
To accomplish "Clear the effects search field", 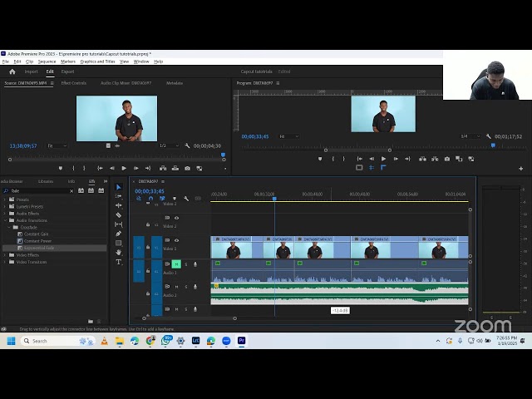I will pyautogui.click(x=71, y=191).
